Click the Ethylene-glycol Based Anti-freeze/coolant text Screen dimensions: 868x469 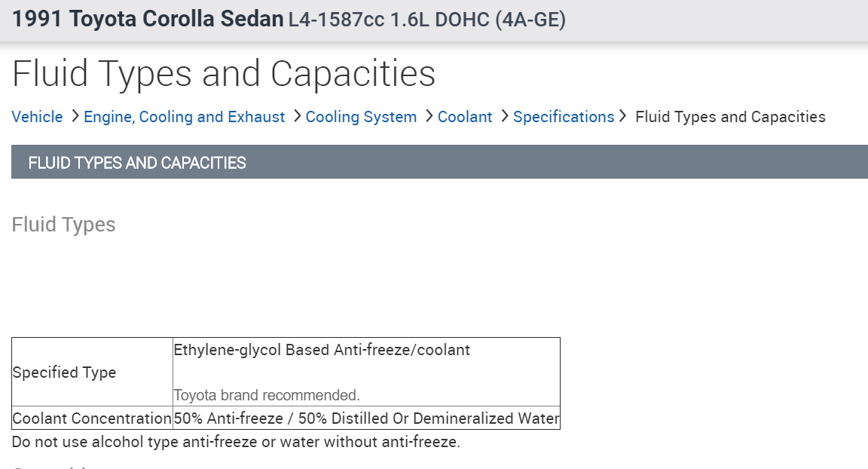coord(322,350)
